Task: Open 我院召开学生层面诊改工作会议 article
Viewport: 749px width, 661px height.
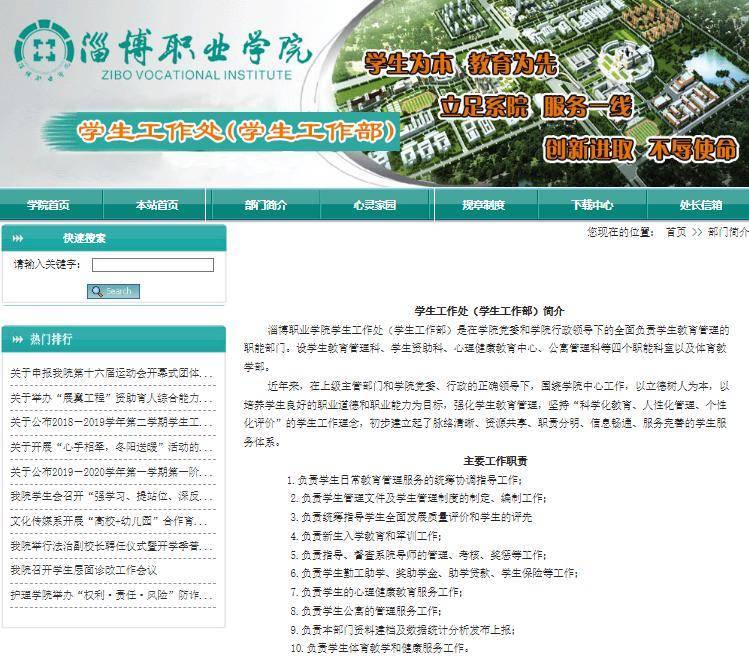Action: tap(84, 570)
